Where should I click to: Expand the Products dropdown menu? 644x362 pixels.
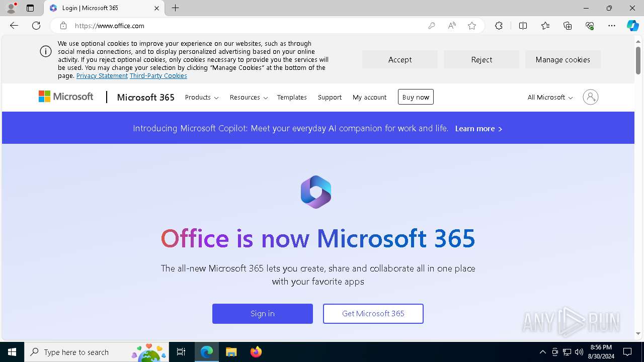(x=202, y=97)
